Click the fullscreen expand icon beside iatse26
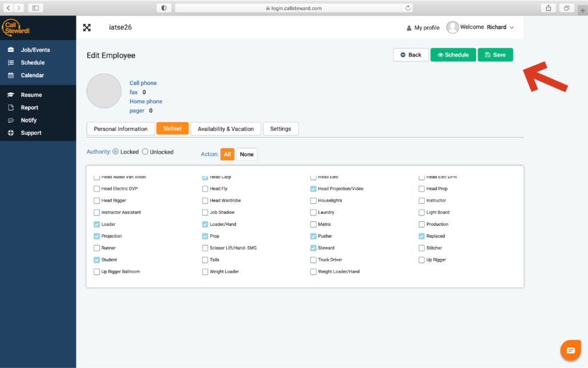 (x=87, y=27)
